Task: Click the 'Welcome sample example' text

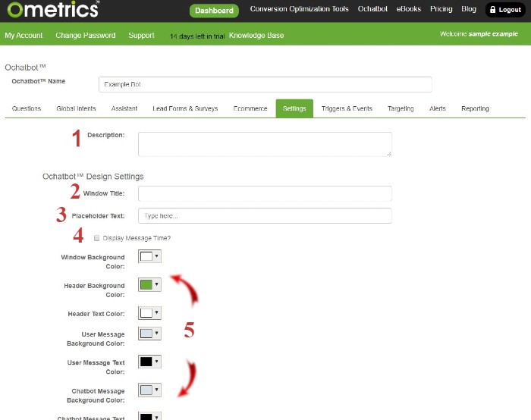Action: pos(479,34)
